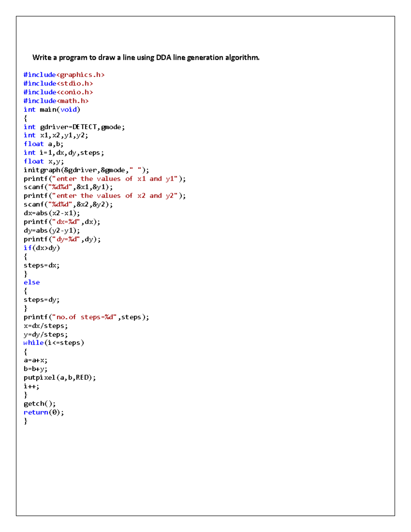Screen dimensions: 411x532
Task: Click the dy=abs(y2-y1); statement
Action: [51, 231]
